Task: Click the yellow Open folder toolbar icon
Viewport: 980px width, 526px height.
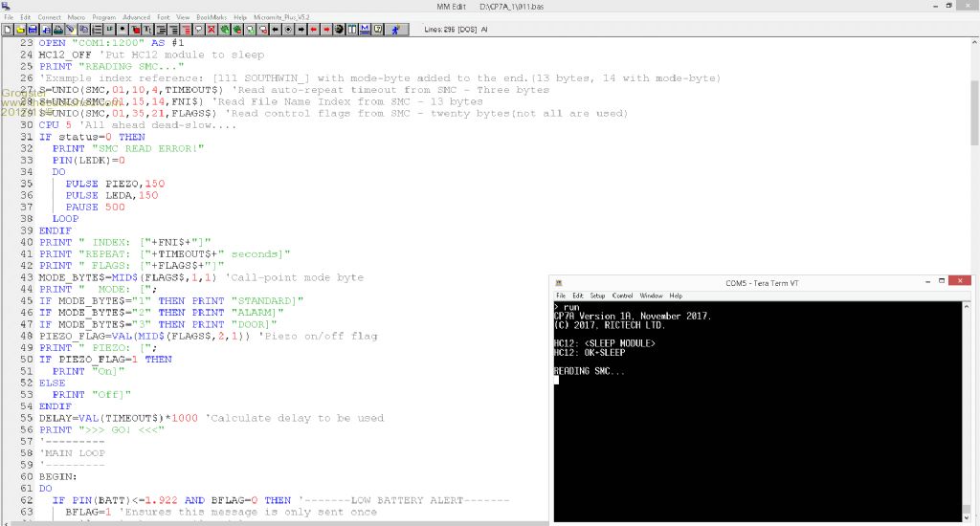Action: click(20, 30)
